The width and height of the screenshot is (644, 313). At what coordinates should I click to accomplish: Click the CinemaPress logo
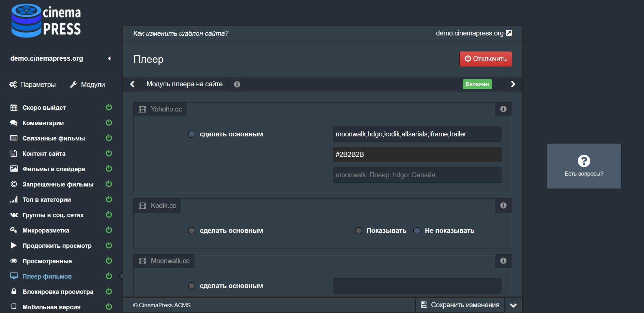(x=46, y=20)
